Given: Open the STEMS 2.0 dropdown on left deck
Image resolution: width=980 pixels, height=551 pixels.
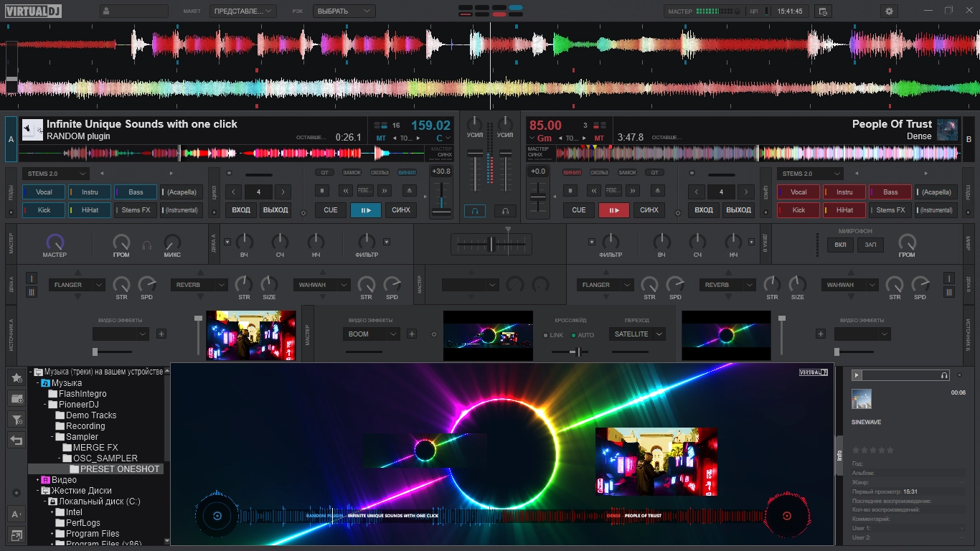Looking at the screenshot, I should [x=55, y=173].
